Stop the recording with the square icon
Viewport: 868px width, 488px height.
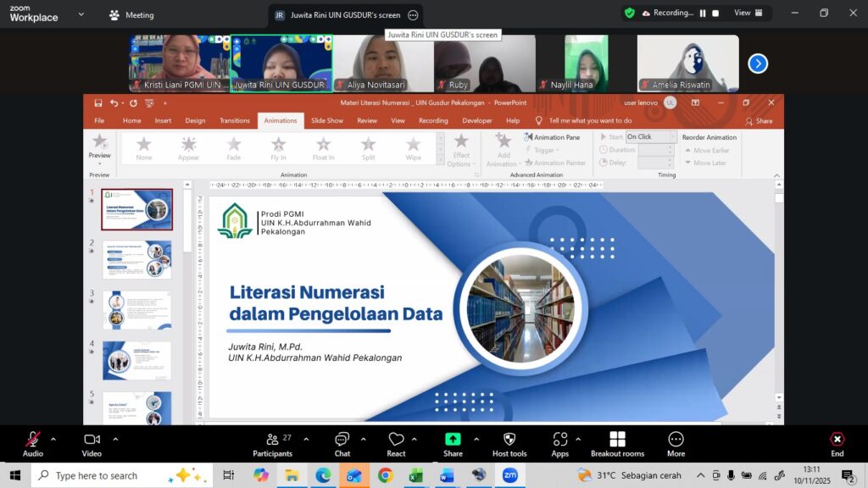point(715,14)
